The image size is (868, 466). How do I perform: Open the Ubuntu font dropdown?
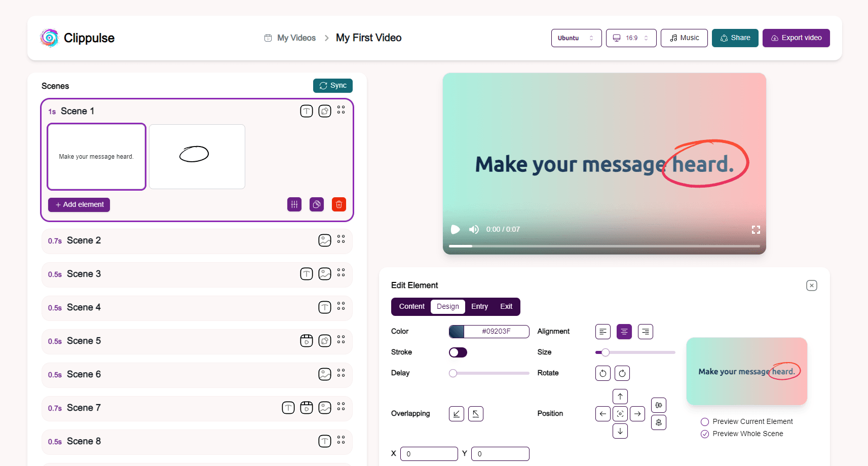coord(576,38)
